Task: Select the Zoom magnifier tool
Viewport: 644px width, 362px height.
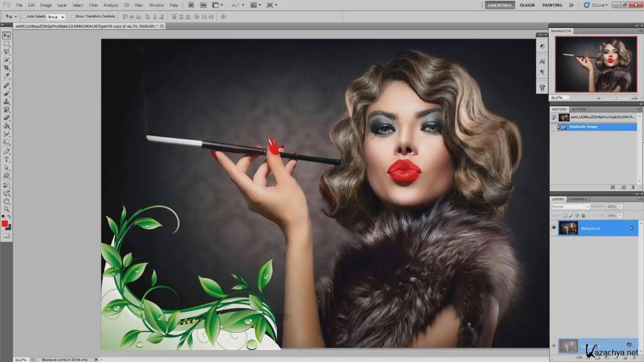Action: [x=7, y=209]
